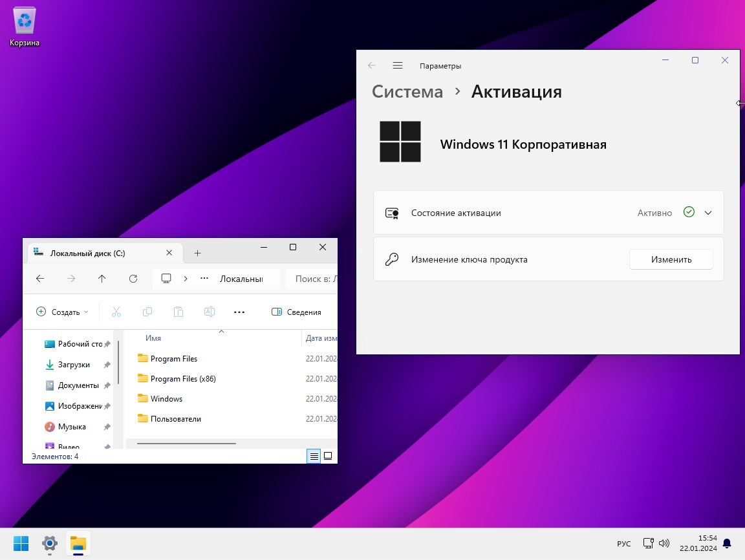Click the This PC monitor icon in address bar
745x560 pixels.
(x=166, y=279)
